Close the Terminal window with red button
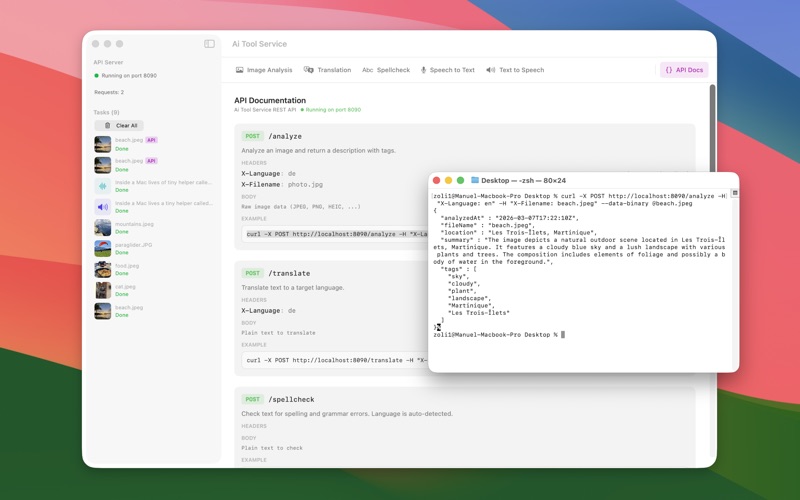800x500 pixels. coord(436,180)
